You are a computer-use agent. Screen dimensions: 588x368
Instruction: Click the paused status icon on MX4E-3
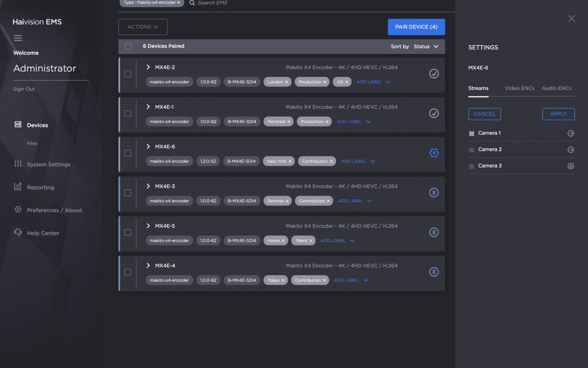(434, 192)
